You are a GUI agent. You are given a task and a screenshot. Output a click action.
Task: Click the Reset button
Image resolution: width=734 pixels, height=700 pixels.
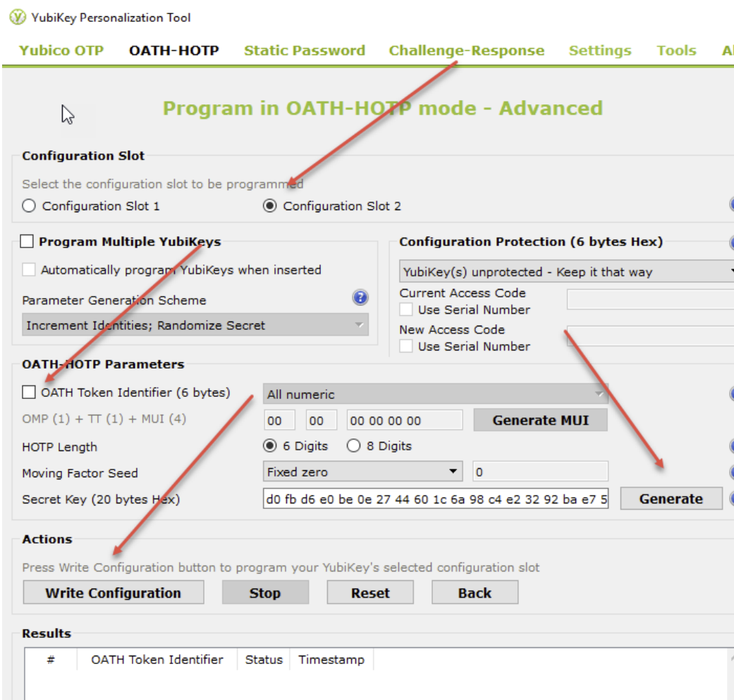(370, 593)
